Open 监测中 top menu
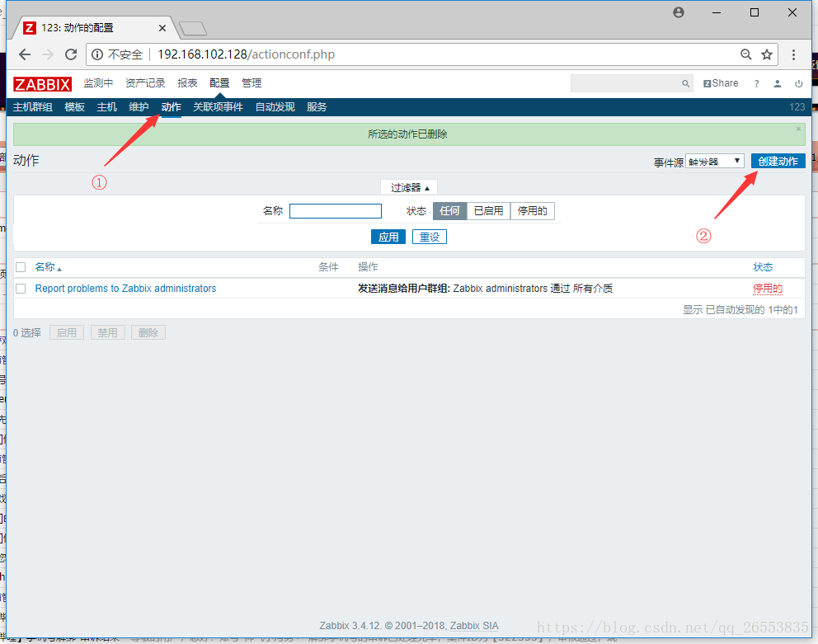Viewport: 818px width, 644px height. click(x=98, y=83)
